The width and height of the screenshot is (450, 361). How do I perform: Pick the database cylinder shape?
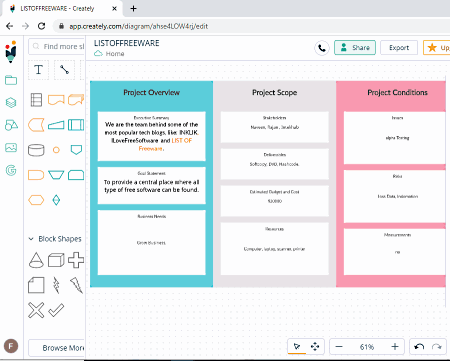click(x=36, y=150)
